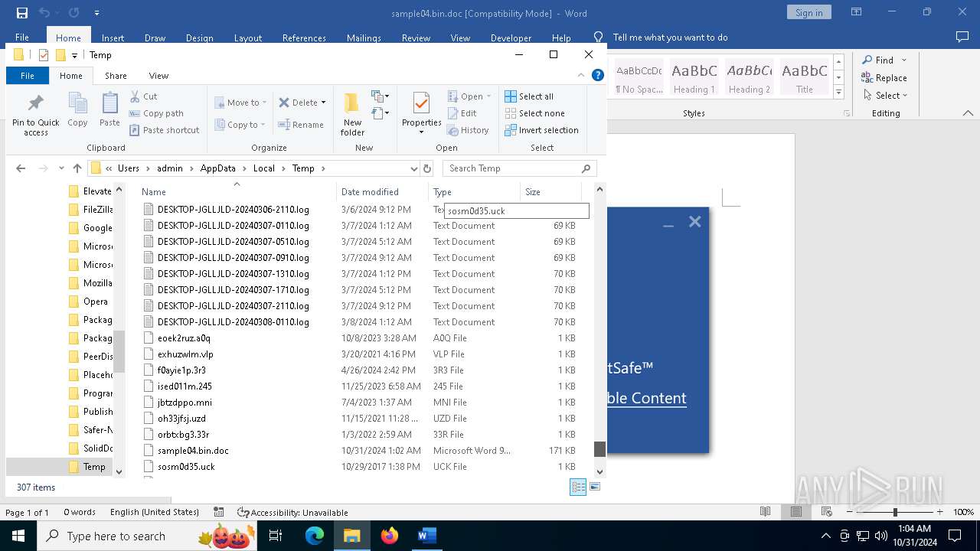Expand the Open button dropdown
The width and height of the screenshot is (980, 551).
pyautogui.click(x=488, y=96)
